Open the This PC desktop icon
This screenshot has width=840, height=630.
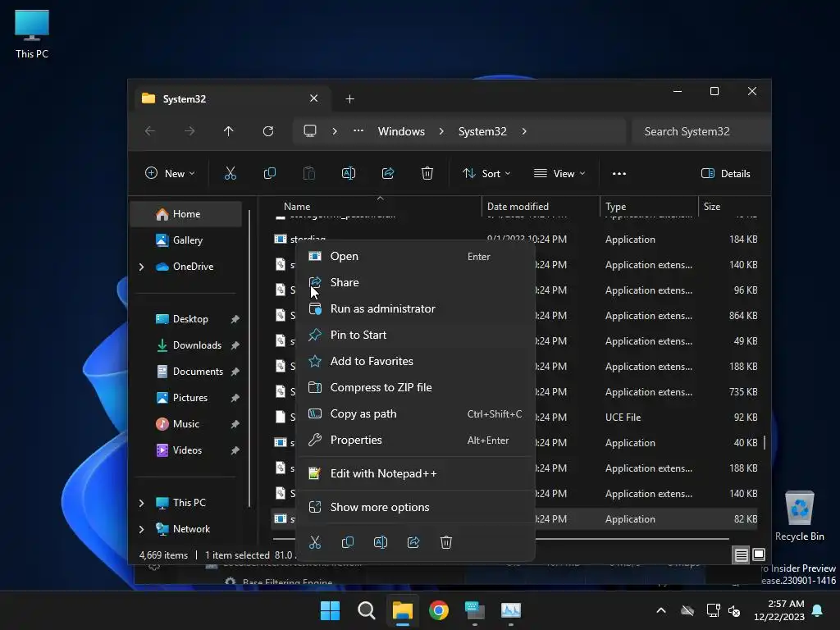coord(32,34)
